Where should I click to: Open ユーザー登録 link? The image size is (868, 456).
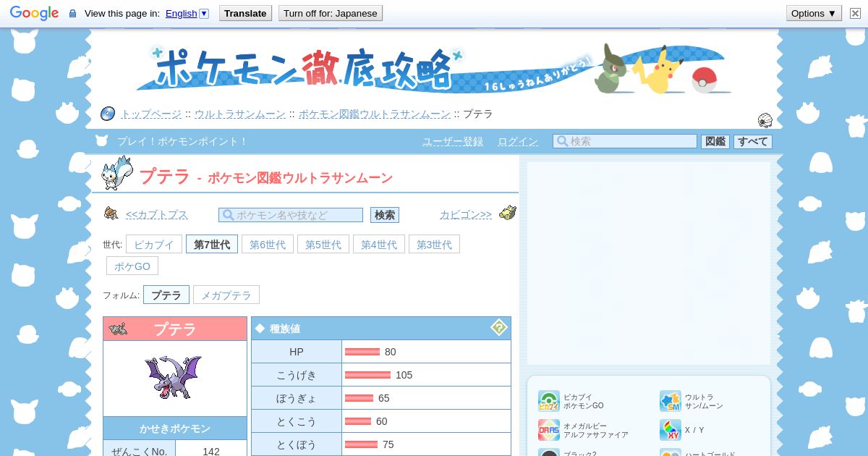coord(453,141)
